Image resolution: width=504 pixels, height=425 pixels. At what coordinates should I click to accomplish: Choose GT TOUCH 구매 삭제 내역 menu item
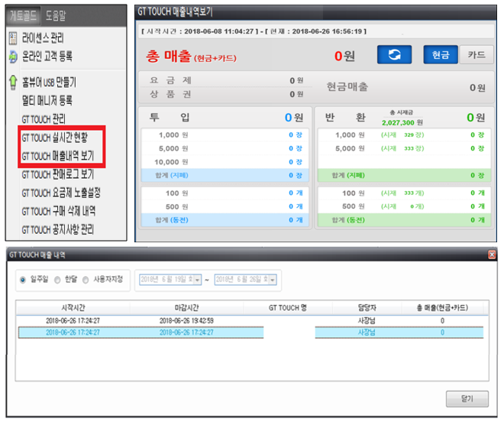[x=59, y=212]
